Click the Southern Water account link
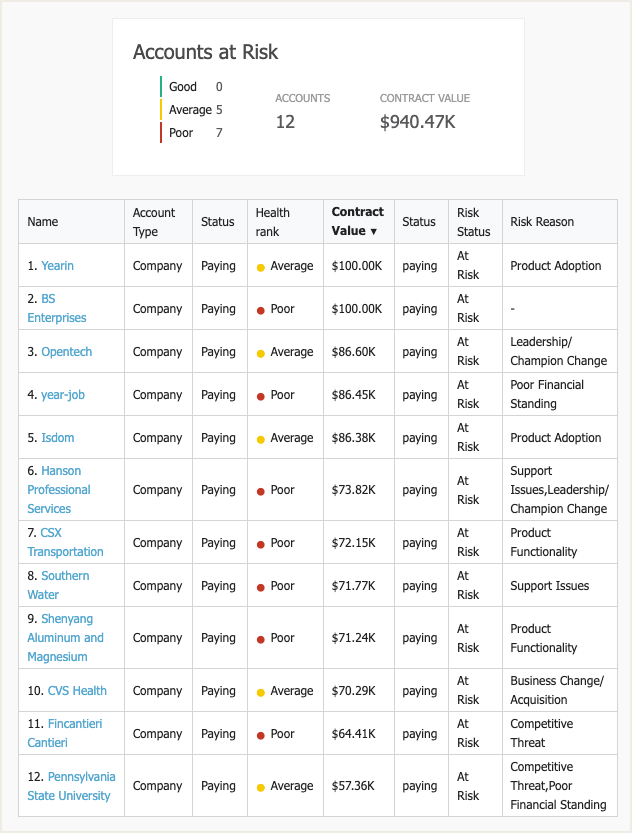The width and height of the screenshot is (632, 833). coord(58,586)
